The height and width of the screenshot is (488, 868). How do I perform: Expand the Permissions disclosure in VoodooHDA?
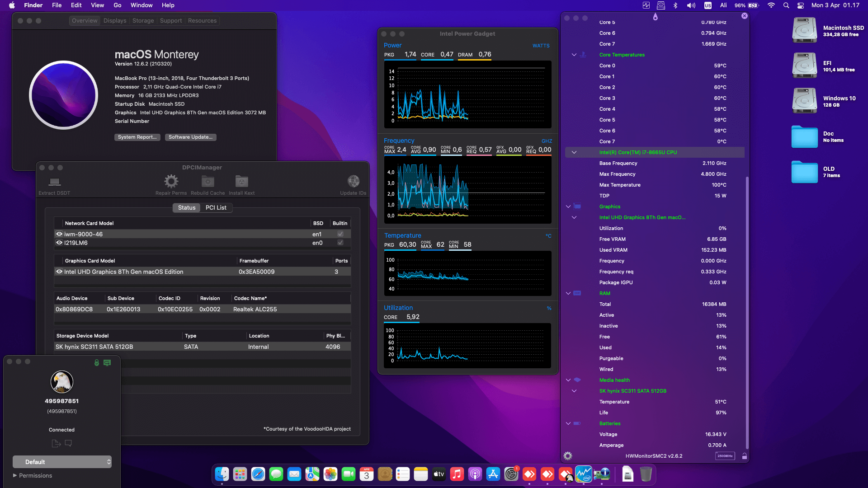click(14, 475)
